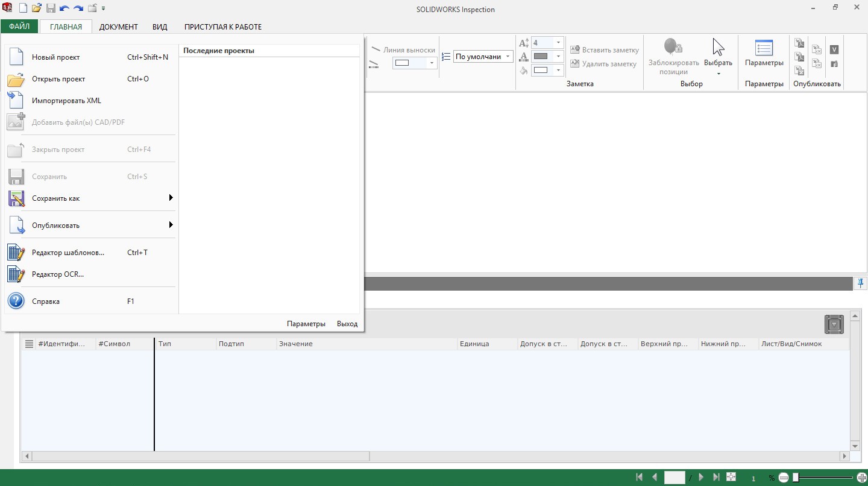Click the Выбрать cursor tool icon
868x486 pixels.
coord(718,47)
